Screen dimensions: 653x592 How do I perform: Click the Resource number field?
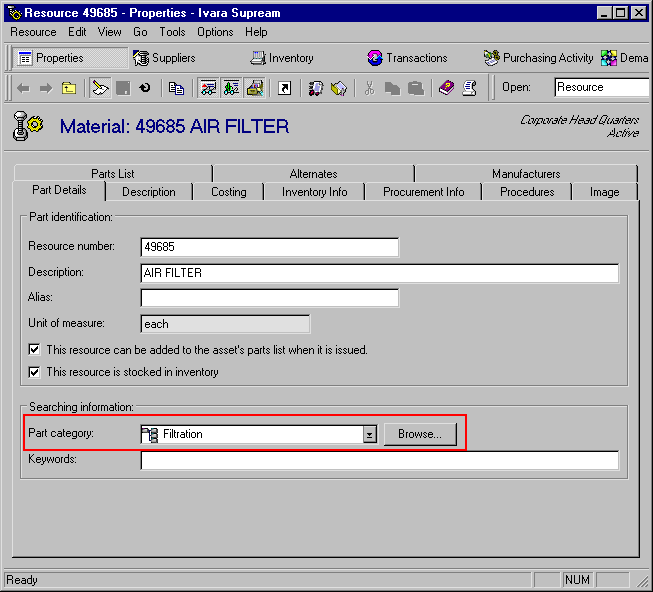269,247
